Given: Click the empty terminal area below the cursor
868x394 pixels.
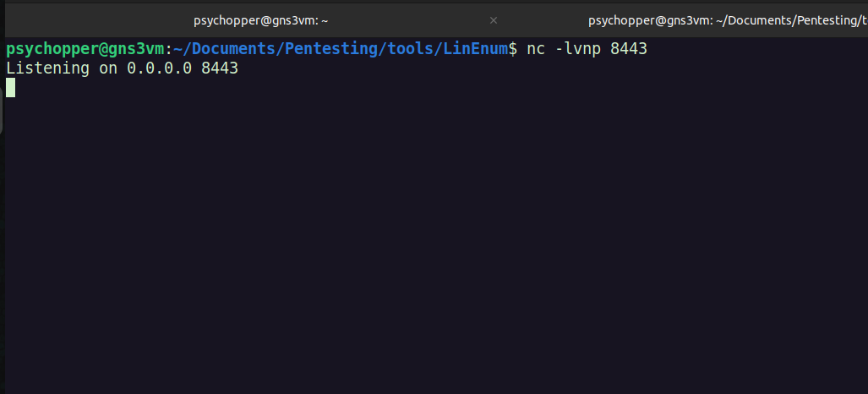Looking at the screenshot, I should point(423,254).
